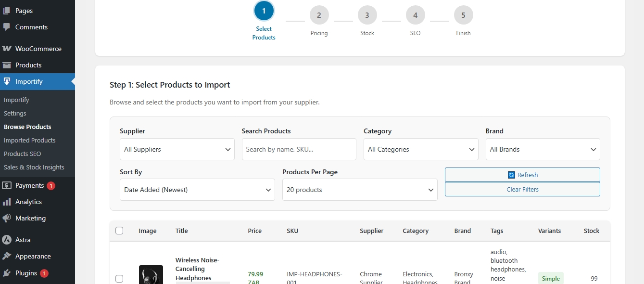This screenshot has width=644, height=284.
Task: Open Products SEO submenu item
Action: point(23,154)
